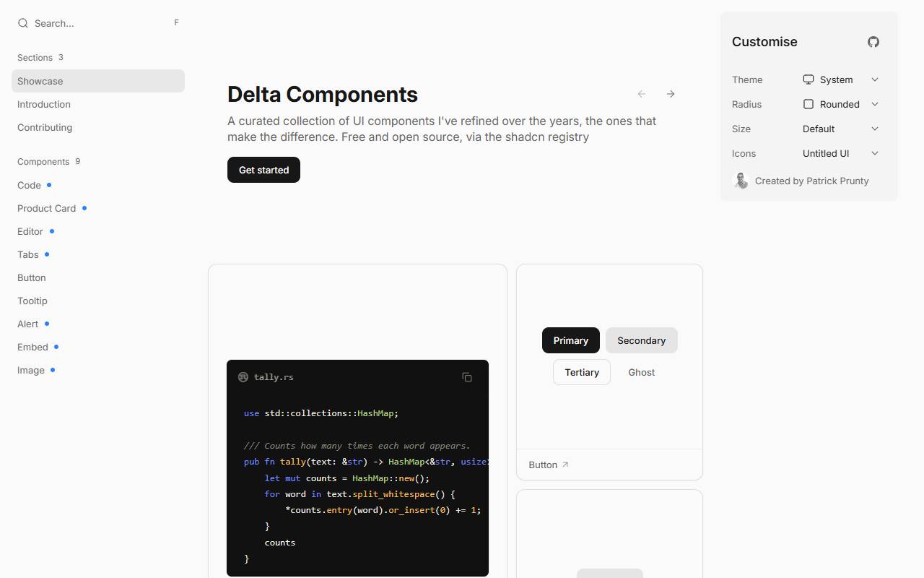The height and width of the screenshot is (578, 924).
Task: Click the search magnifier icon
Action: (x=23, y=23)
